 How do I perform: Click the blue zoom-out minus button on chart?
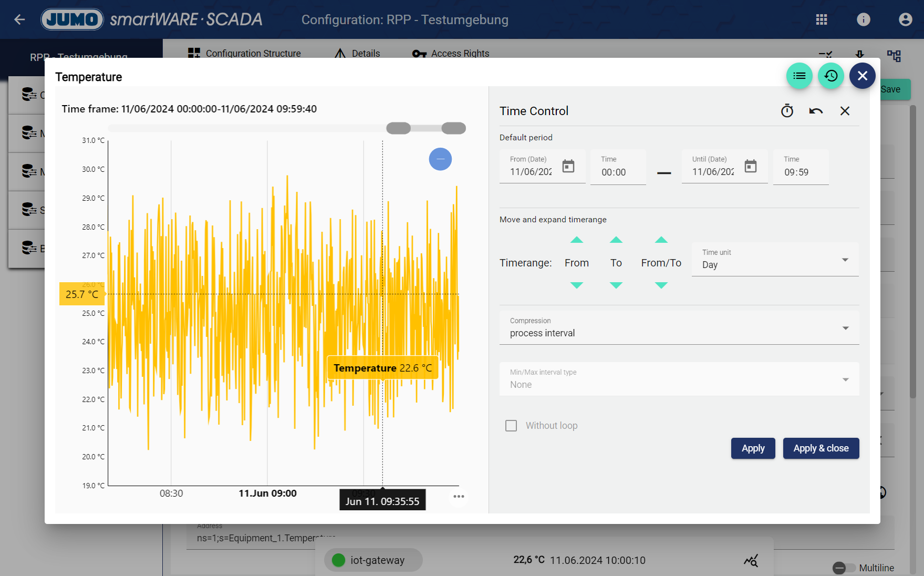click(440, 159)
